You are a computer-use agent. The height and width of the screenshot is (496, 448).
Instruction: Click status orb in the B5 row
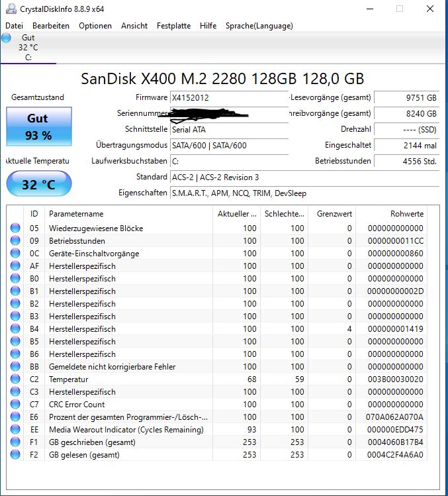coord(15,341)
